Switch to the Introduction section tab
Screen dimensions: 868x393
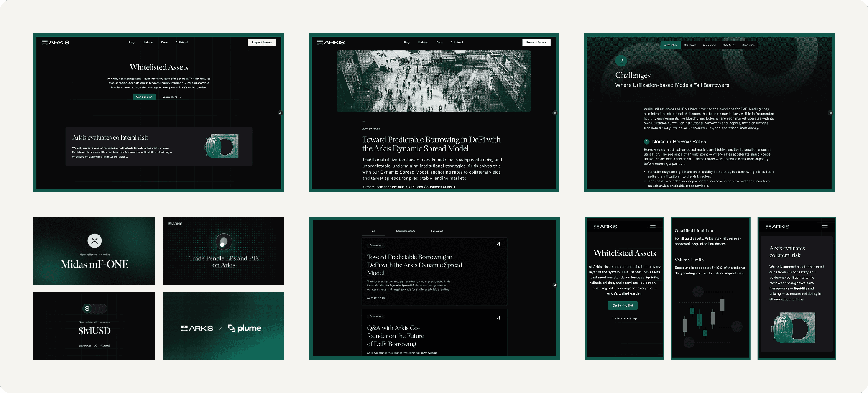click(671, 45)
